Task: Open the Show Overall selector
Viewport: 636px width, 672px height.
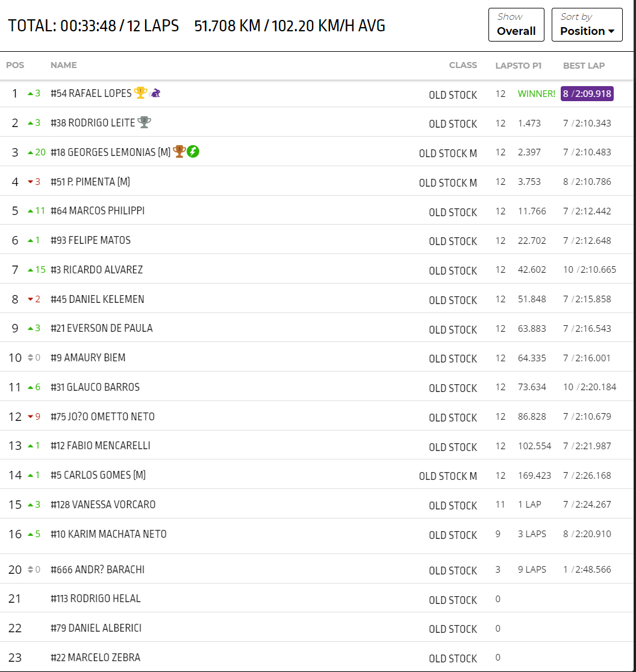Action: [516, 25]
